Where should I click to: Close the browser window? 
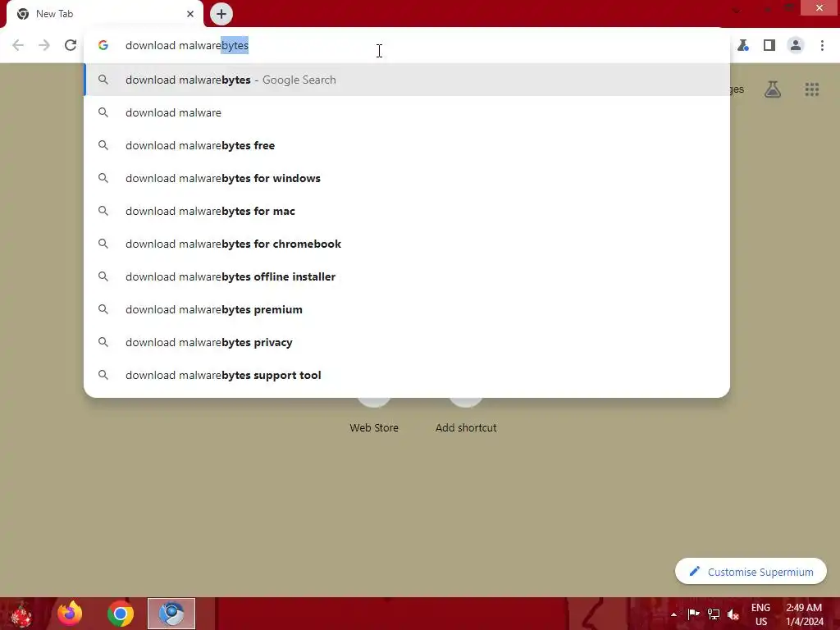tap(819, 7)
